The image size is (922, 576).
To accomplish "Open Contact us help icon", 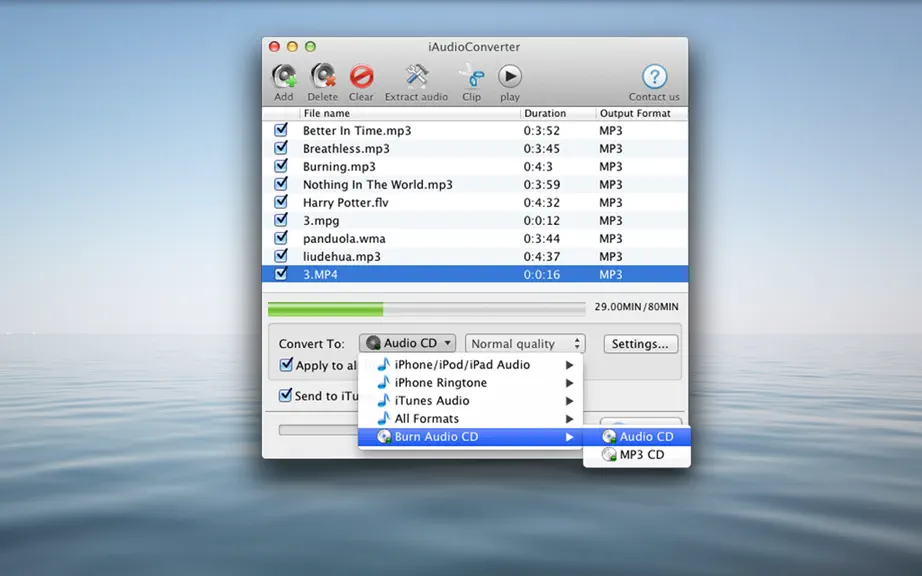I will [x=654, y=76].
